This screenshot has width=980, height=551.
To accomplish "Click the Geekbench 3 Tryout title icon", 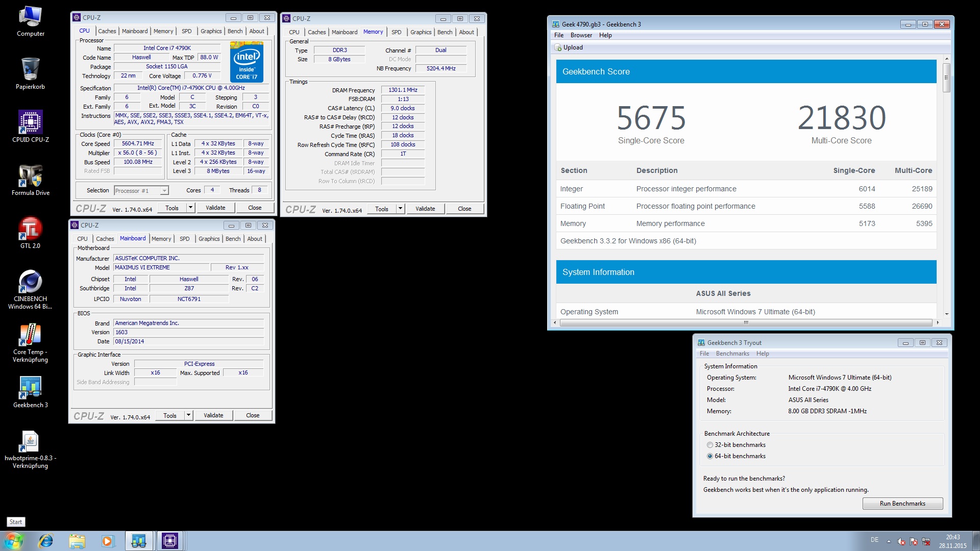I will pyautogui.click(x=701, y=343).
